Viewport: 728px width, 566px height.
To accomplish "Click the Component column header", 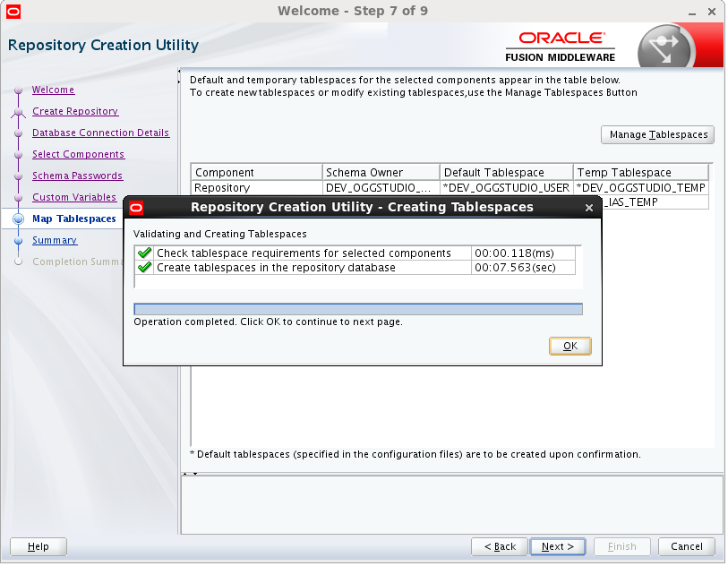I will click(x=257, y=172).
